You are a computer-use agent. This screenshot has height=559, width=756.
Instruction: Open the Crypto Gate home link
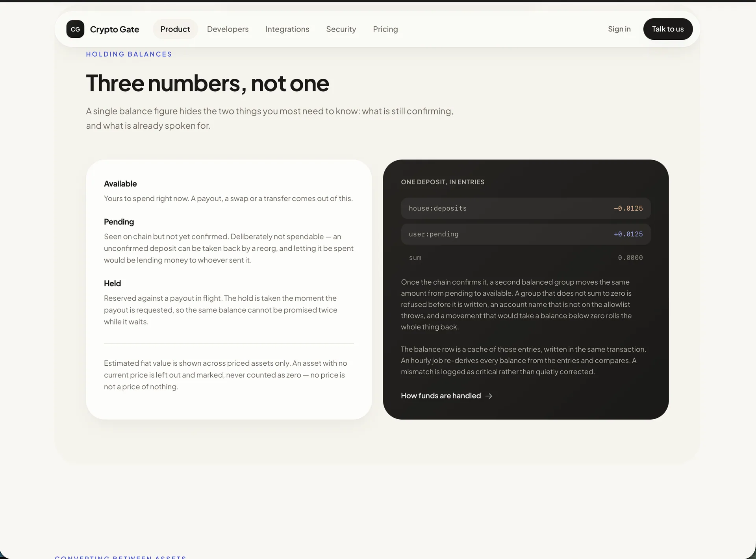coord(103,29)
